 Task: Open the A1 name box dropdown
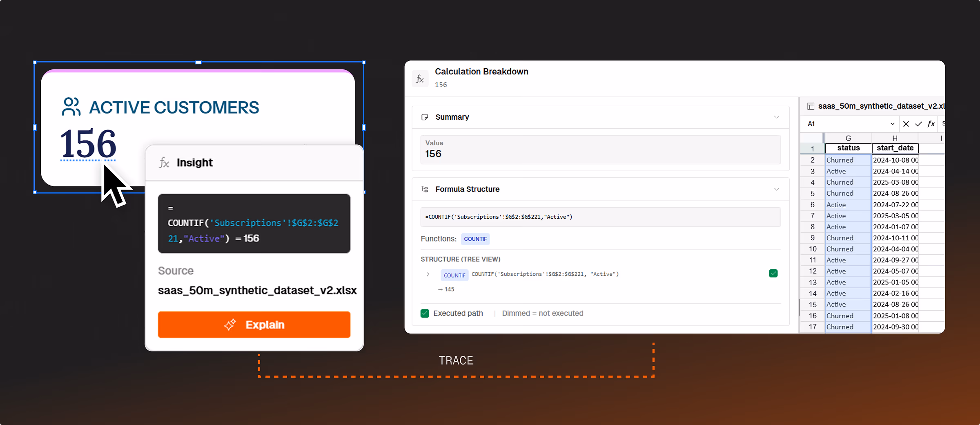click(x=892, y=124)
